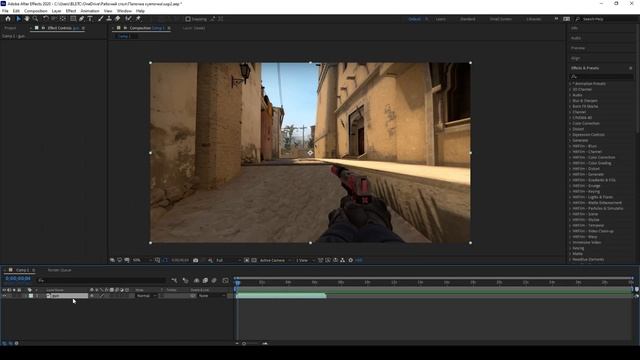Click the timeline current timecode 0:00:00:04
The image size is (640, 360).
pyautogui.click(x=18, y=279)
